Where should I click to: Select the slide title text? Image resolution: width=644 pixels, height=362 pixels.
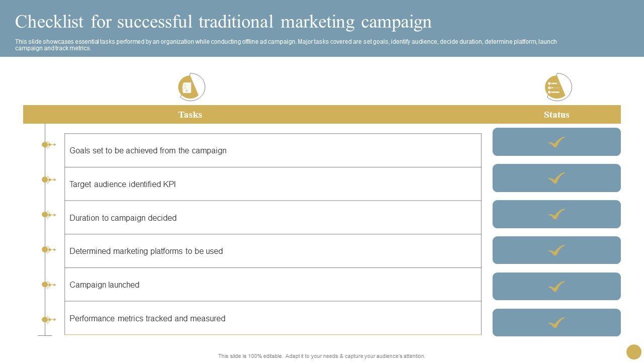pyautogui.click(x=223, y=22)
